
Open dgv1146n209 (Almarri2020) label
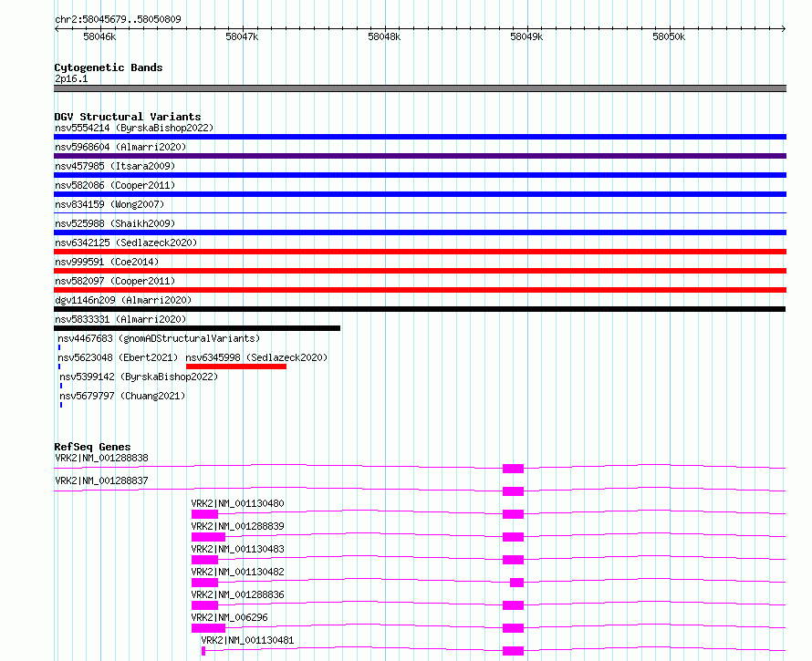coord(123,300)
